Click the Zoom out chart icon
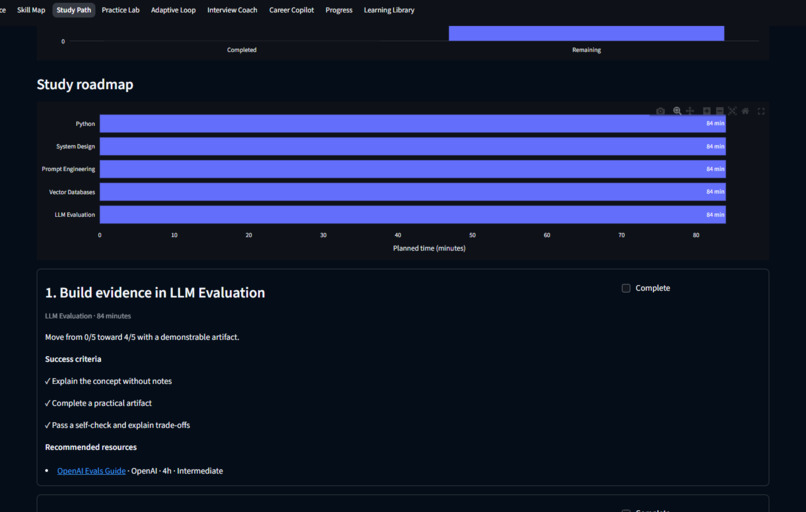This screenshot has height=512, width=806. [x=720, y=111]
